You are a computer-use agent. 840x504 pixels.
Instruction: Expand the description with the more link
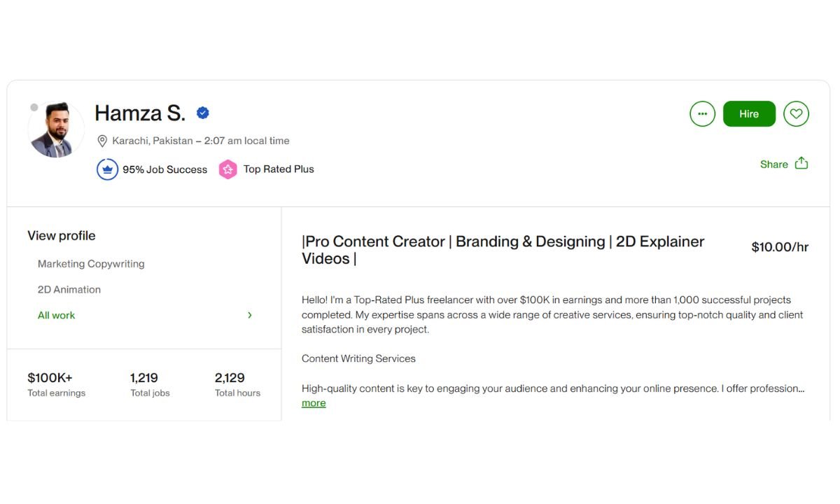tap(314, 403)
